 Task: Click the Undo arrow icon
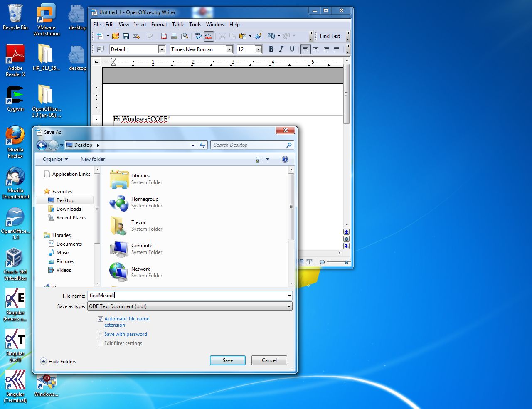[271, 36]
